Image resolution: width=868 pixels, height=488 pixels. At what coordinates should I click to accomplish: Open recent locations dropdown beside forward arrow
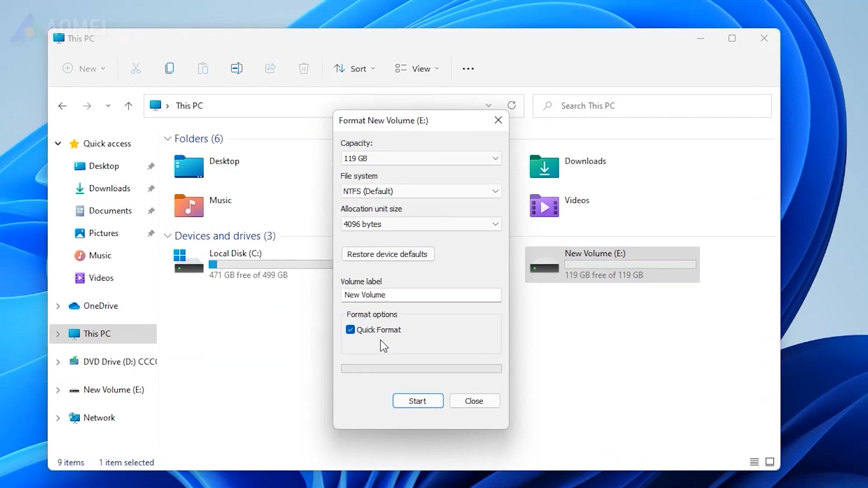[108, 106]
